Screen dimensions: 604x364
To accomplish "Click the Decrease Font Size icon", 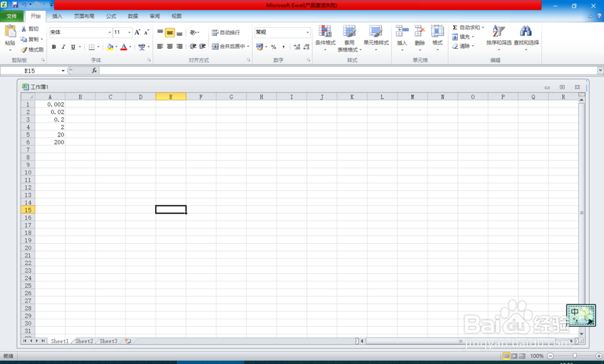I will (x=146, y=33).
